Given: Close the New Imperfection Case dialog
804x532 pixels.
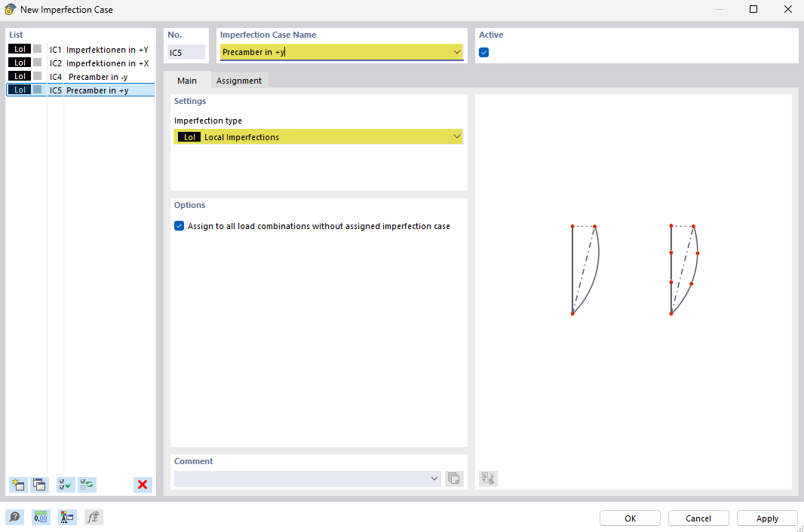Looking at the screenshot, I should click(788, 9).
